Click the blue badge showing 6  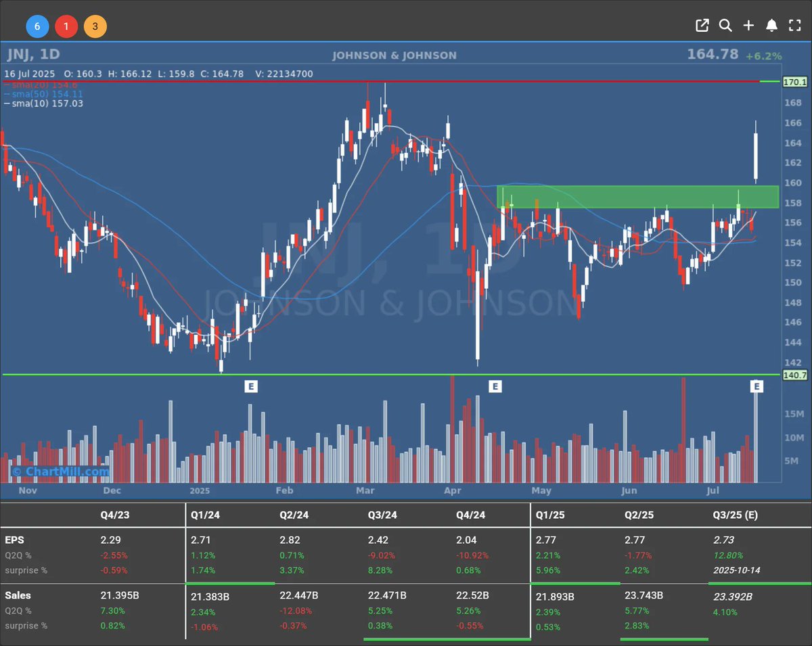click(x=37, y=27)
